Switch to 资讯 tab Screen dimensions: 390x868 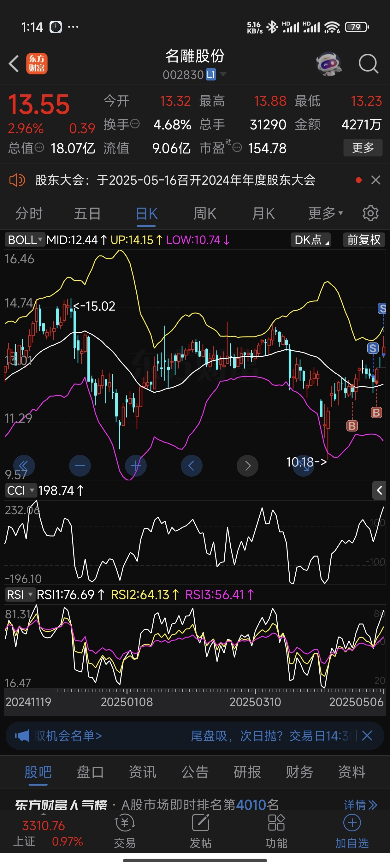coord(143,772)
